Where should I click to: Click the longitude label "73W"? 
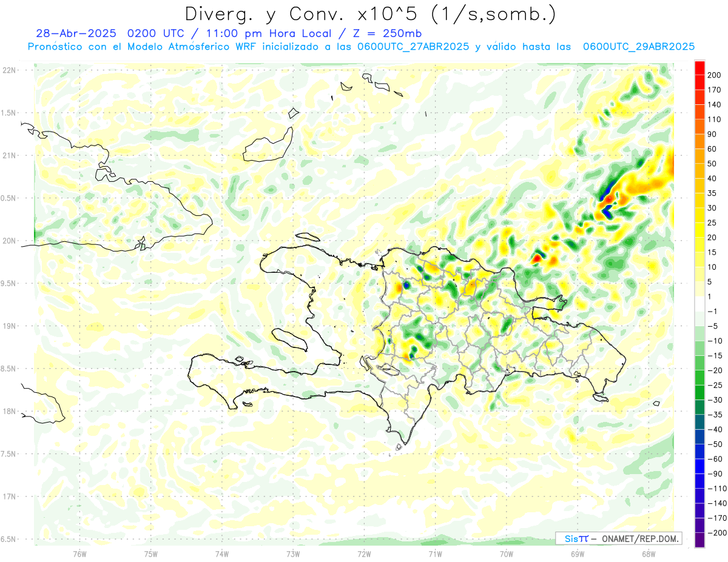point(293,554)
